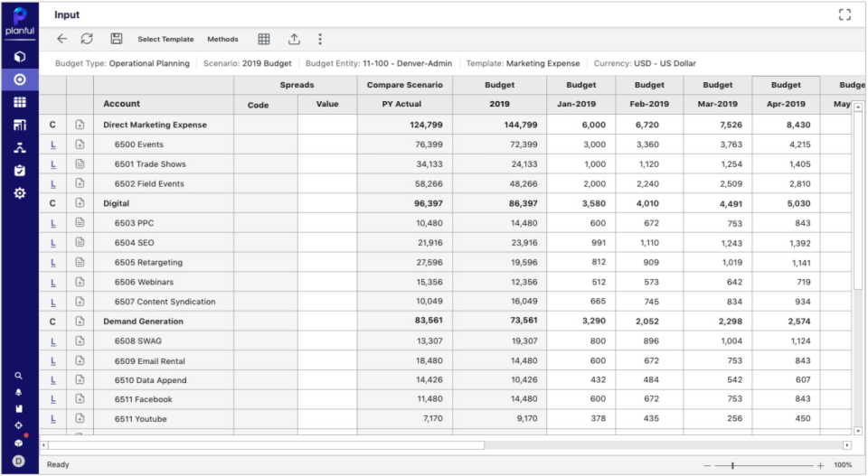Click the horizontal scrollbar right arrow
This screenshot has width=868, height=476.
pyautogui.click(x=847, y=445)
